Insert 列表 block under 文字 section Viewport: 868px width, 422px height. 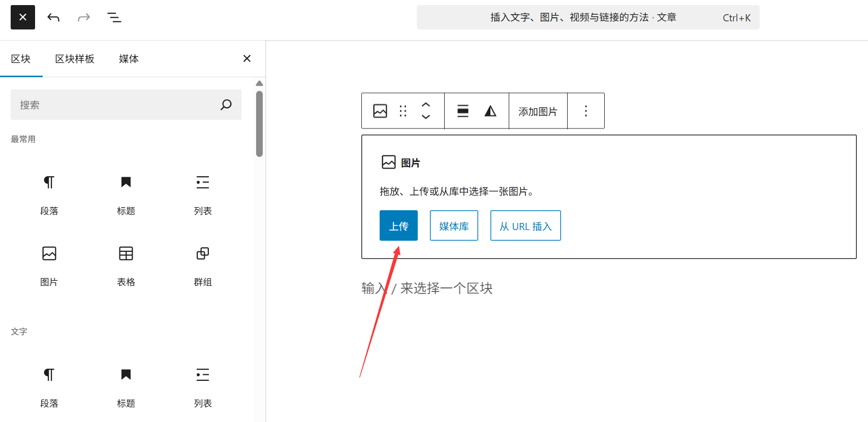click(x=203, y=388)
